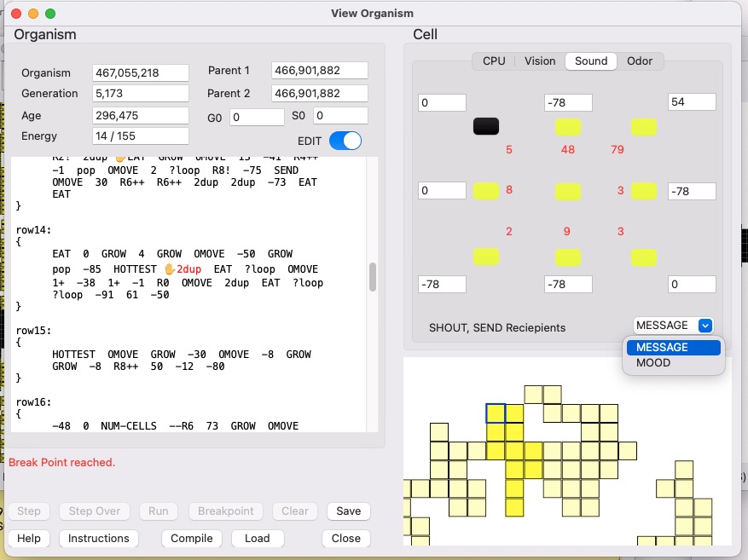The height and width of the screenshot is (560, 748).
Task: Click the dimmed Breakpoint button
Action: click(226, 511)
